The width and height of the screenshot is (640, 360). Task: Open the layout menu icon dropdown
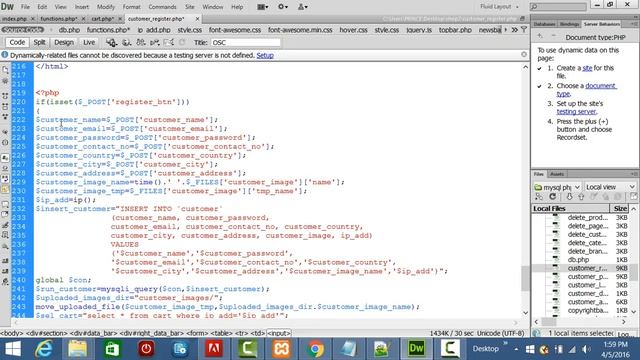pos(262,7)
